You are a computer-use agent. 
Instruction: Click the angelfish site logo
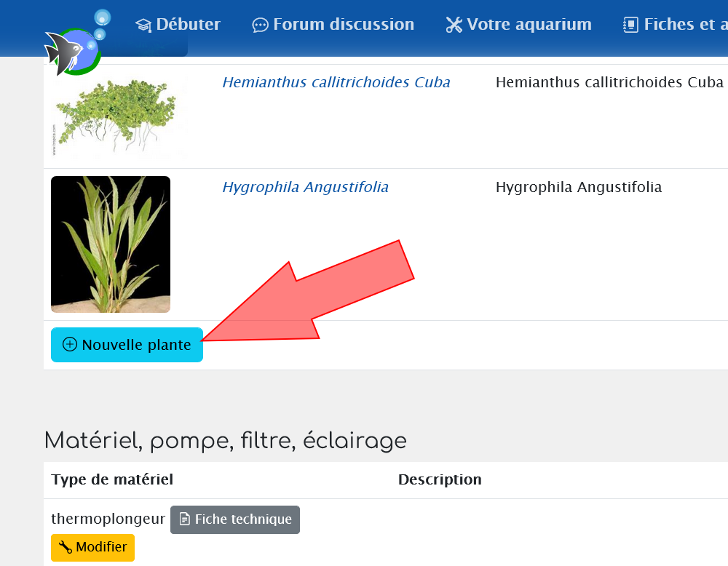coord(76,44)
